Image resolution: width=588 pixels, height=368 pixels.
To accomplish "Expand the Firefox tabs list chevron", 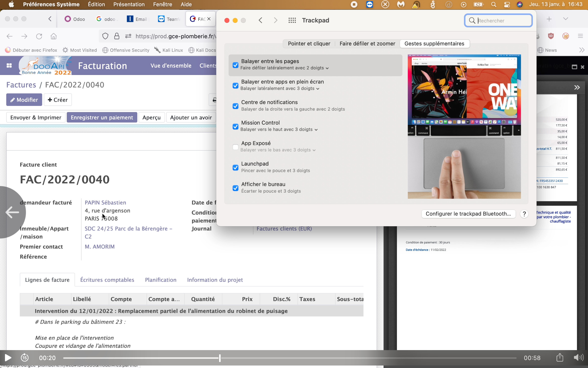I will [566, 19].
